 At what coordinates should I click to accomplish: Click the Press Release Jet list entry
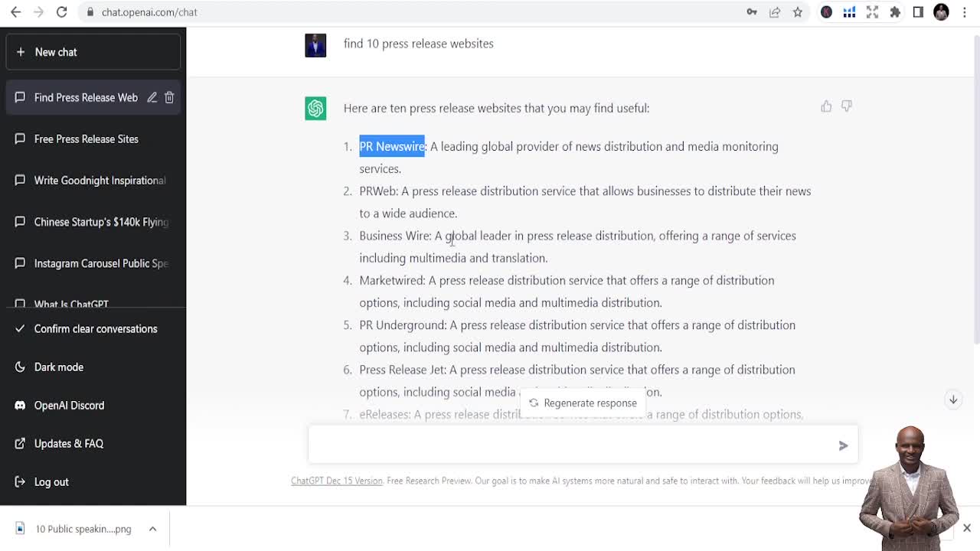click(x=577, y=380)
